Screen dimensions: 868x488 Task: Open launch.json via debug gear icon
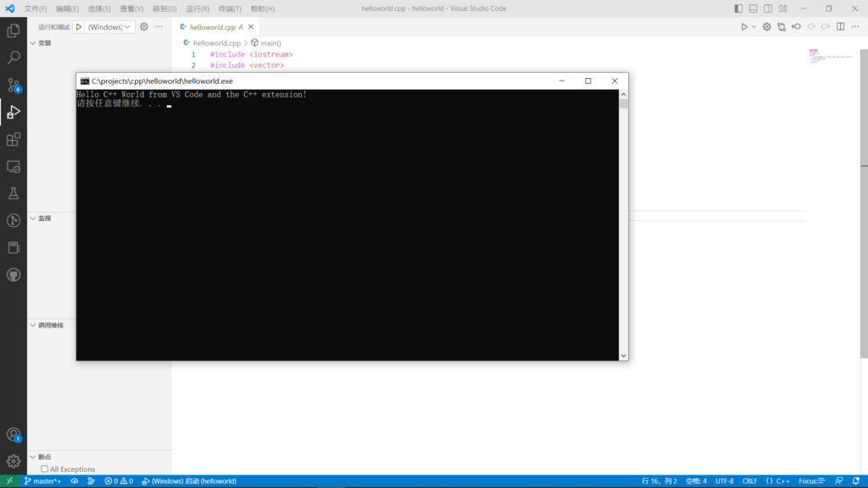[x=144, y=27]
